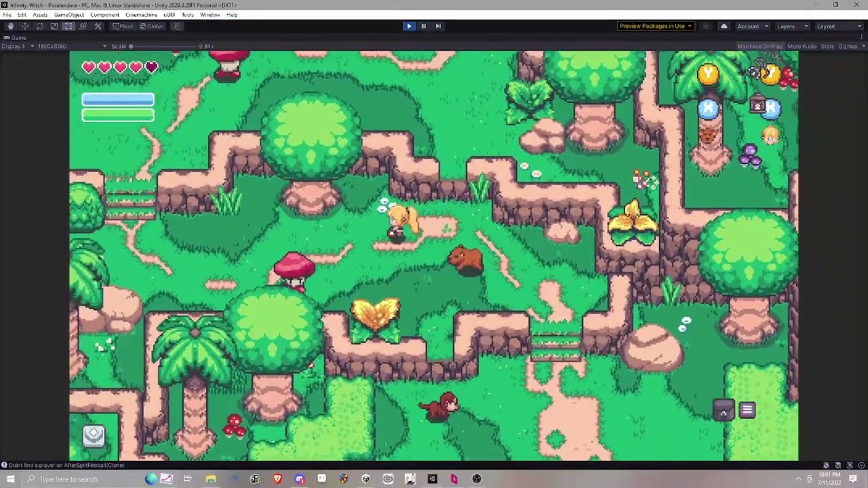
Task: Open the Display 1 dropdown
Action: 18,46
